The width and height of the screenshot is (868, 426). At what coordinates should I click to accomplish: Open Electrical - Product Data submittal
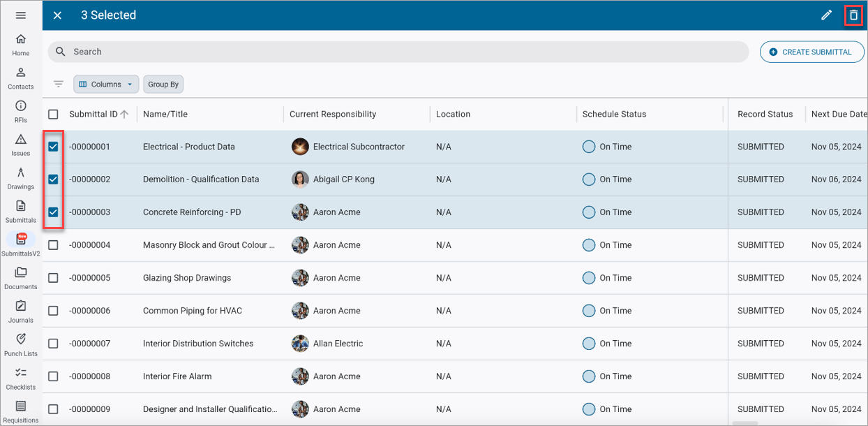[x=189, y=147]
